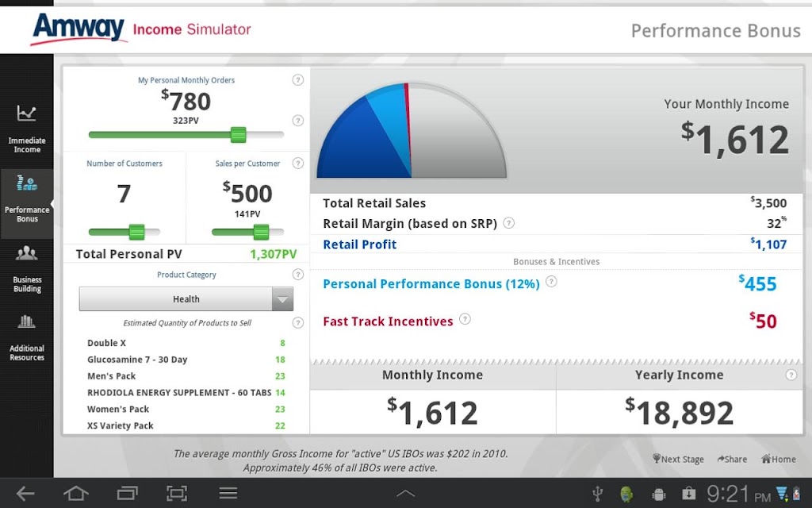This screenshot has width=812, height=508.
Task: Open Additional Resources section
Action: click(26, 338)
